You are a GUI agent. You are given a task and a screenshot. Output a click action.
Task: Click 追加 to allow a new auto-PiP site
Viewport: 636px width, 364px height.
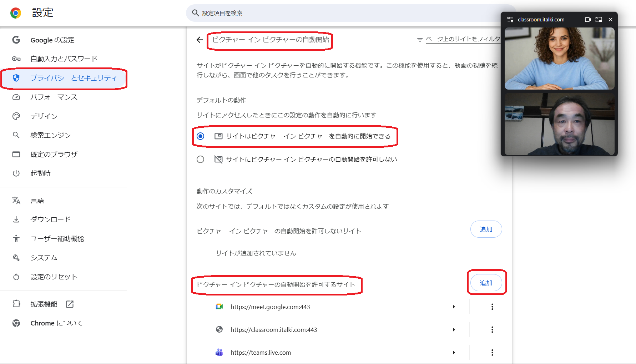click(x=486, y=282)
